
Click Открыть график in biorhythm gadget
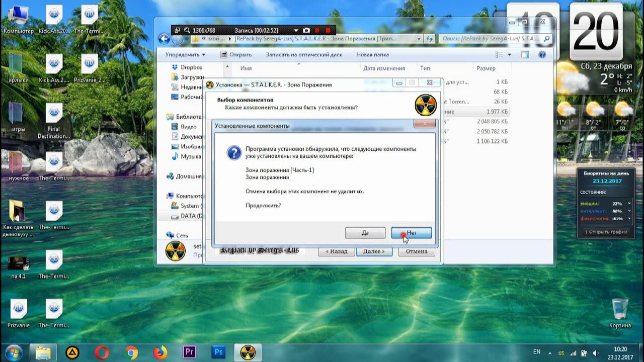coord(606,232)
